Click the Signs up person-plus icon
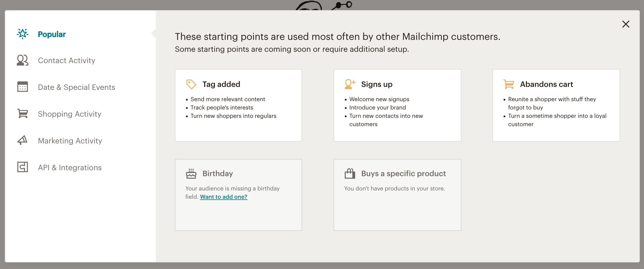 click(350, 84)
